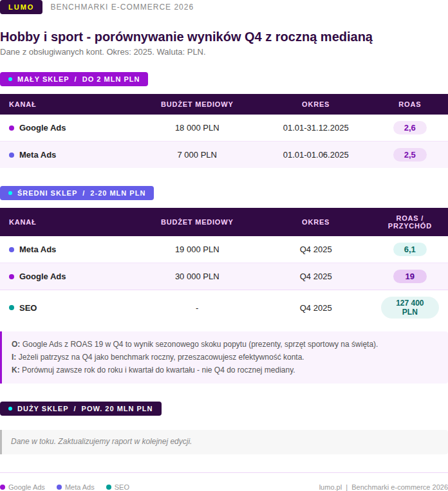Click the SEO teal dot in the footer legend

(109, 487)
